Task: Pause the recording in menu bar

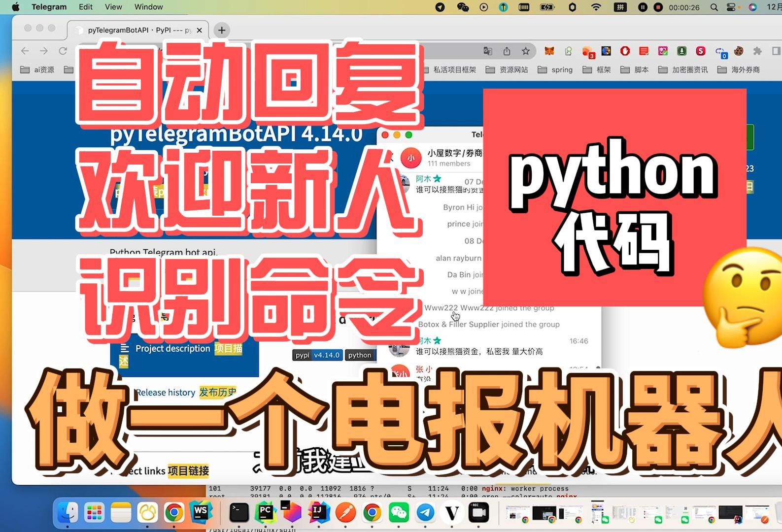Action: tap(643, 7)
